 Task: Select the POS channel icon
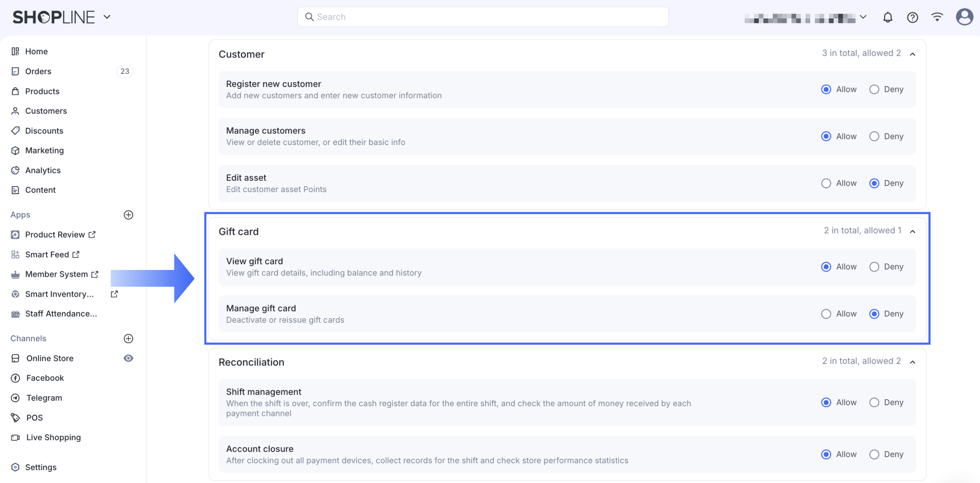click(15, 418)
